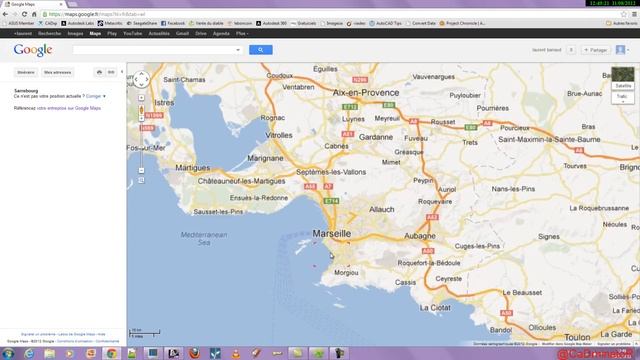Click the Martigues label on map
The width and height of the screenshot is (640, 360).
point(193,168)
